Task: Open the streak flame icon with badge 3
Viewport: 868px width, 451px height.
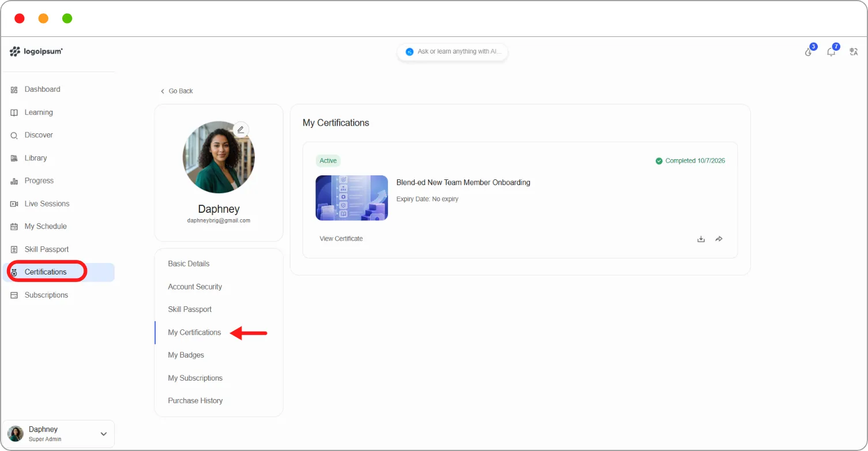Action: (809, 52)
